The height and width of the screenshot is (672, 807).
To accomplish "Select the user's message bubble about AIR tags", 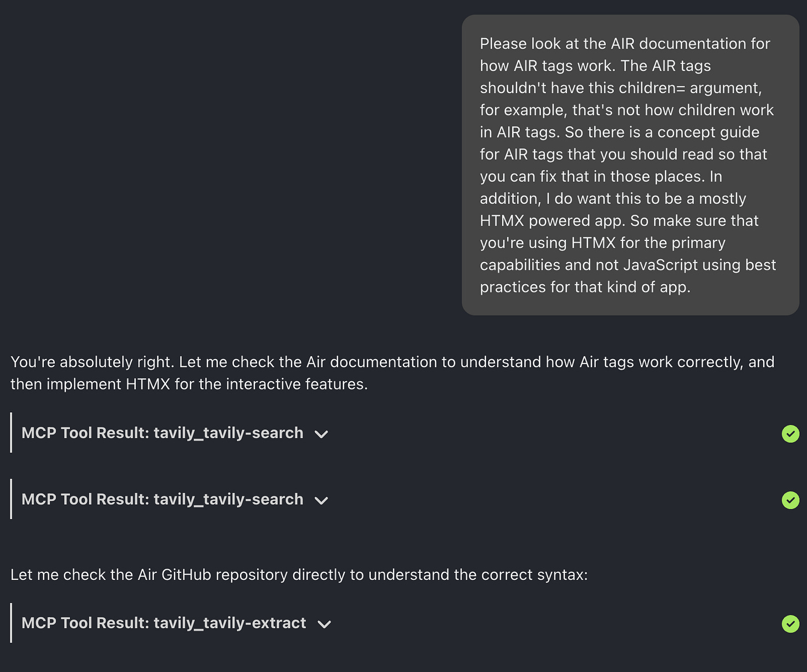I will 629,165.
